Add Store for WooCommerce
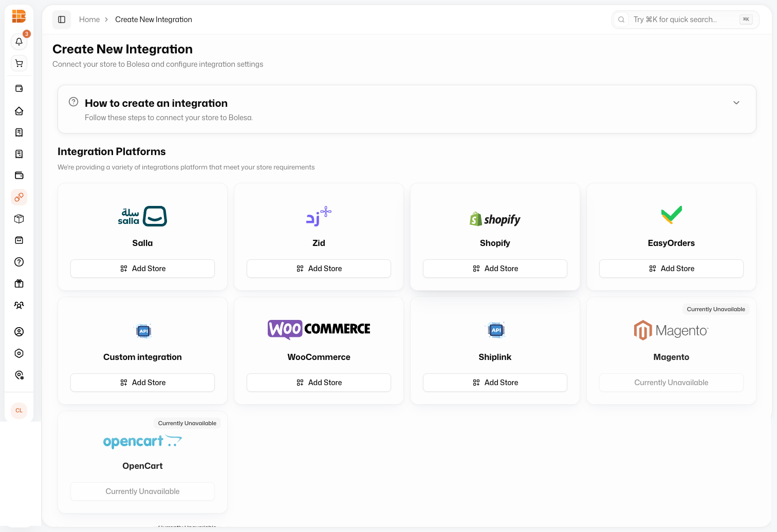Viewport: 777px width, 532px height. [x=319, y=383]
